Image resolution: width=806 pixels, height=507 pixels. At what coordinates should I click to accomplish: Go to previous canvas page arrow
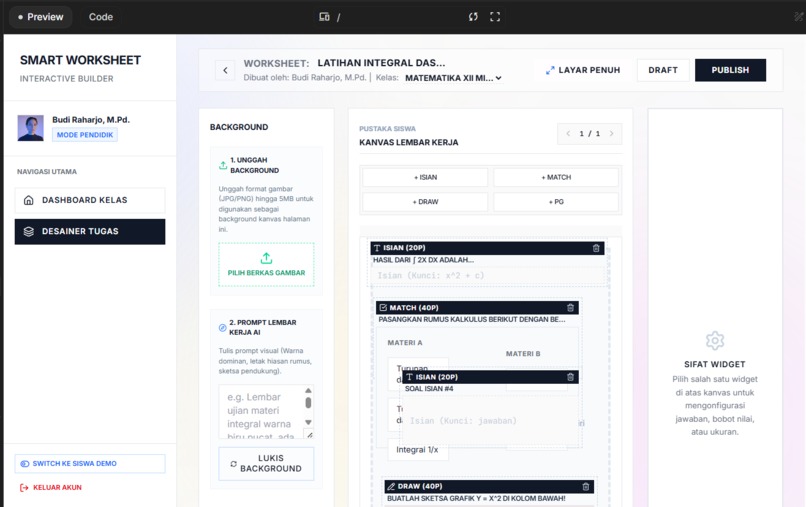click(568, 134)
